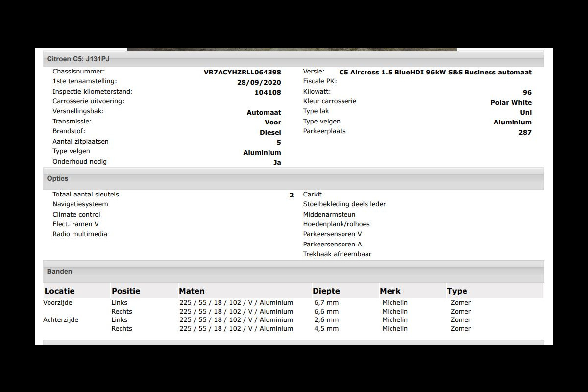
Task: Select the Merk column header
Action: coord(390,291)
